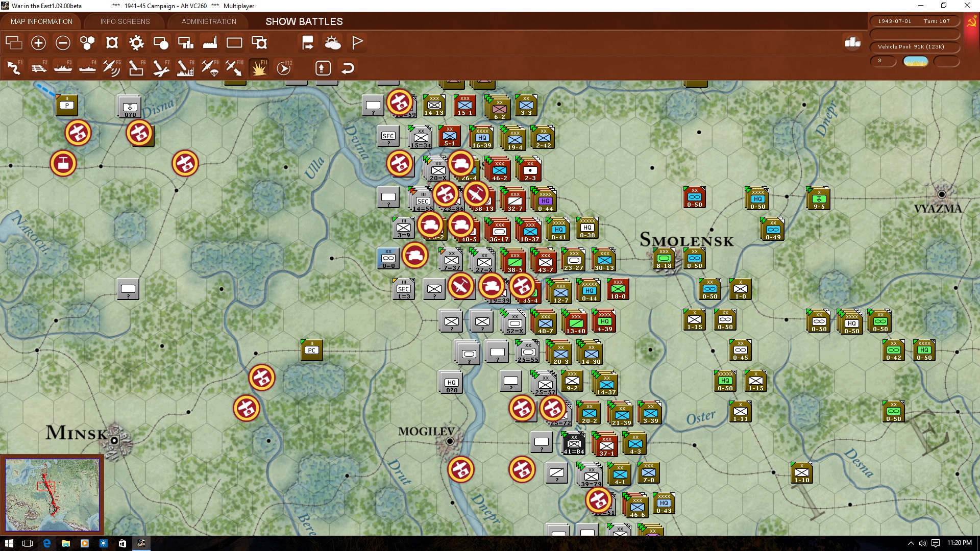Screen dimensions: 980x551
Task: Open the ADMINISTRATION tab
Action: click(209, 21)
